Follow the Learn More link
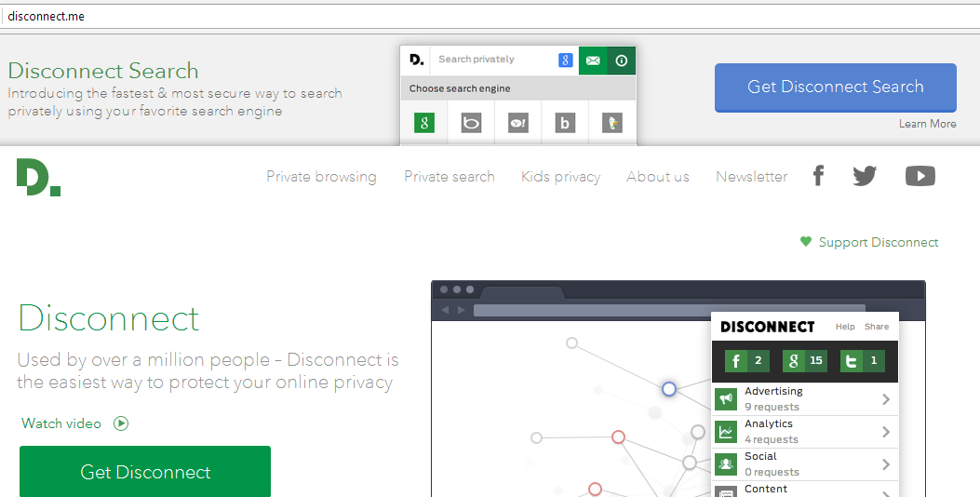The image size is (980, 497). coord(928,124)
